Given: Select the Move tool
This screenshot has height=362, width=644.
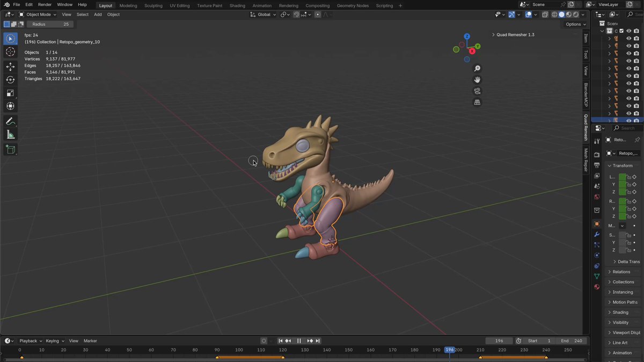Looking at the screenshot, I should (x=10, y=67).
